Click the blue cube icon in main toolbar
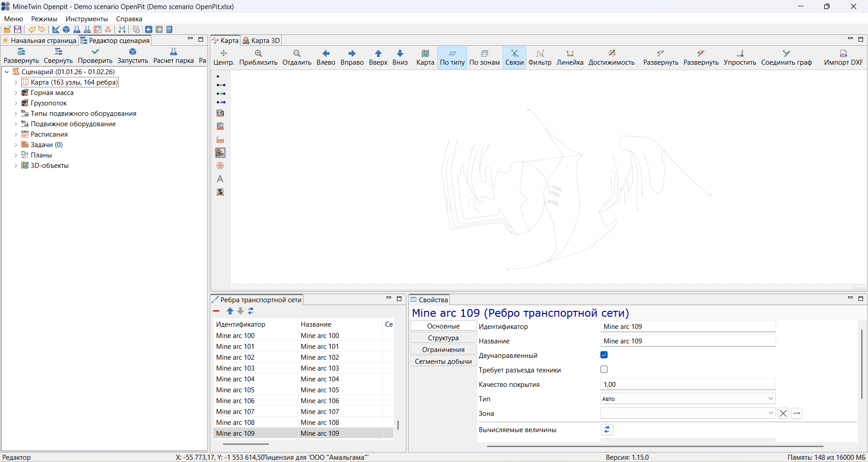The width and height of the screenshot is (868, 462). (x=66, y=29)
